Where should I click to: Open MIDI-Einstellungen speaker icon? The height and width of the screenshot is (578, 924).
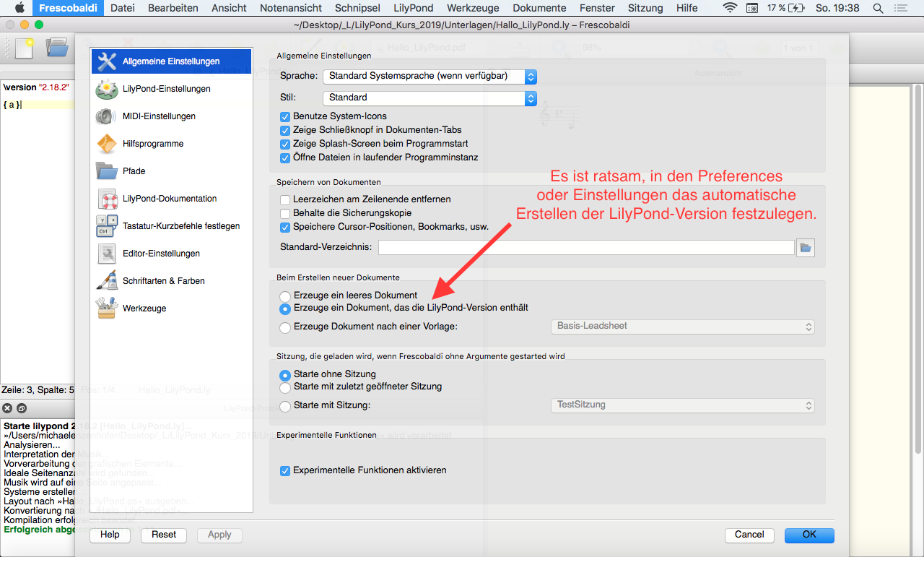coord(106,116)
